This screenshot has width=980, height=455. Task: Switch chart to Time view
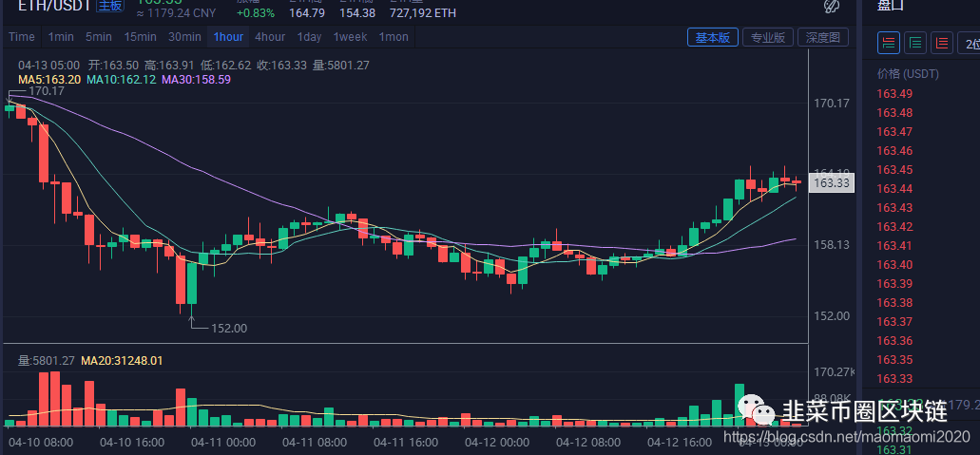pos(22,37)
